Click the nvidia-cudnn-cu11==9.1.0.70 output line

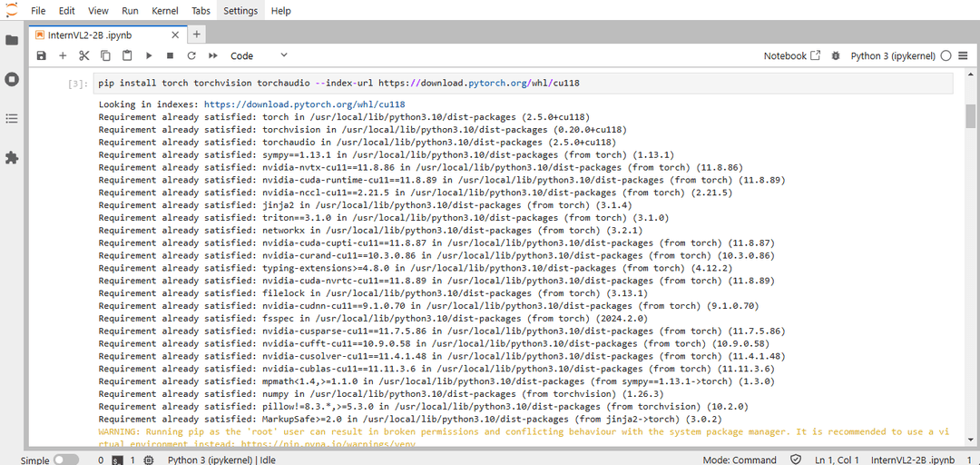tap(428, 306)
